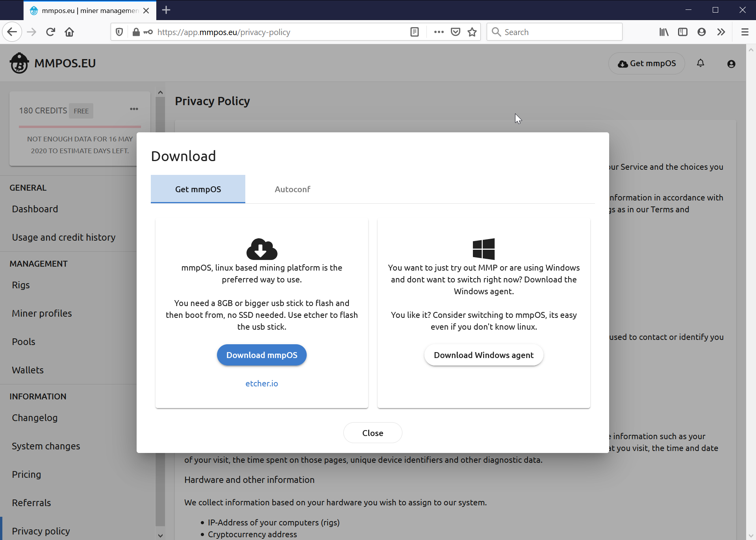This screenshot has height=540, width=756.
Task: Click the FREE plan badge
Action: (81, 111)
